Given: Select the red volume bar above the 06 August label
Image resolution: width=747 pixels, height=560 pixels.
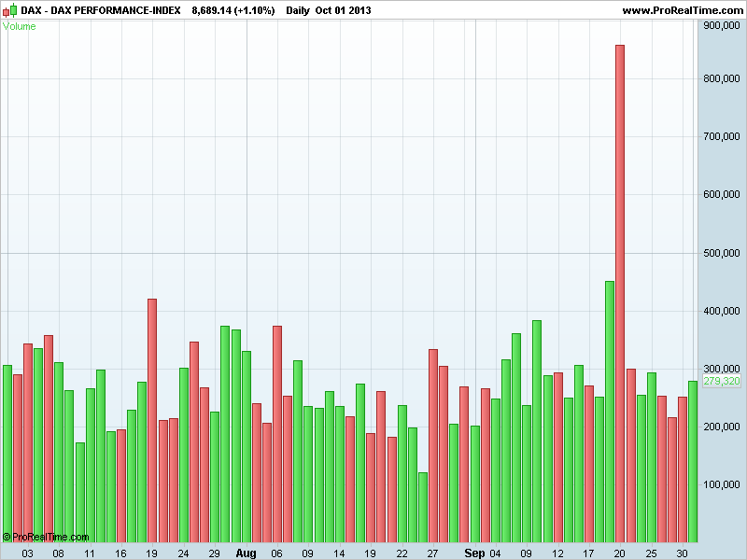Looking at the screenshot, I should click(x=276, y=434).
